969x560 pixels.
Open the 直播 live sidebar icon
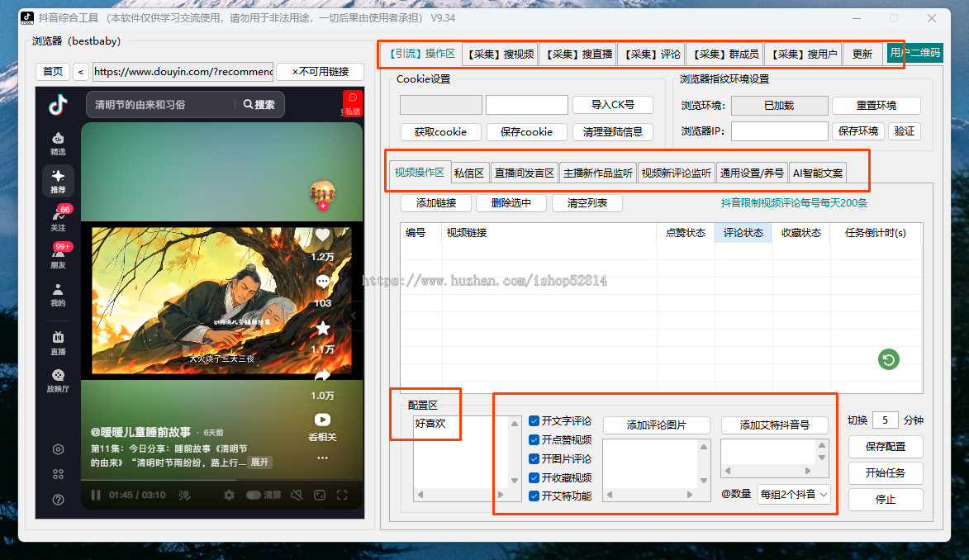point(58,343)
